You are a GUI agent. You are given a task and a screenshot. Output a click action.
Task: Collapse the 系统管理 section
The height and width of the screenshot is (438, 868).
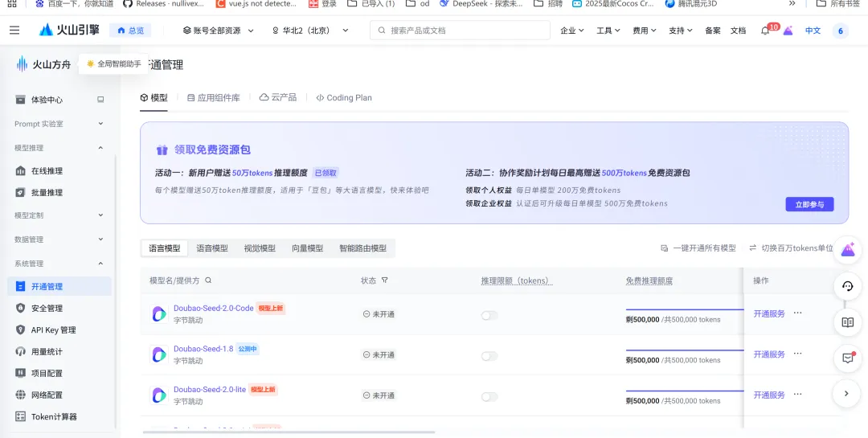59,264
